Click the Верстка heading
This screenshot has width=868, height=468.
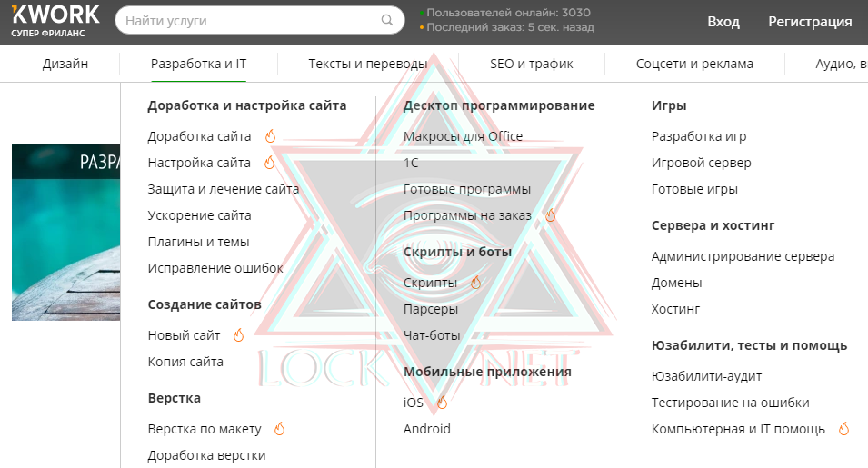pos(174,398)
